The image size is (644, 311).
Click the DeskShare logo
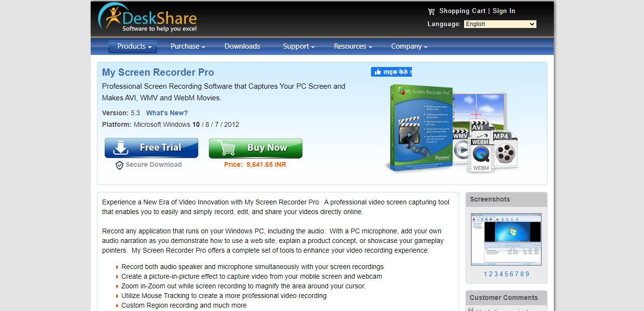pyautogui.click(x=147, y=18)
